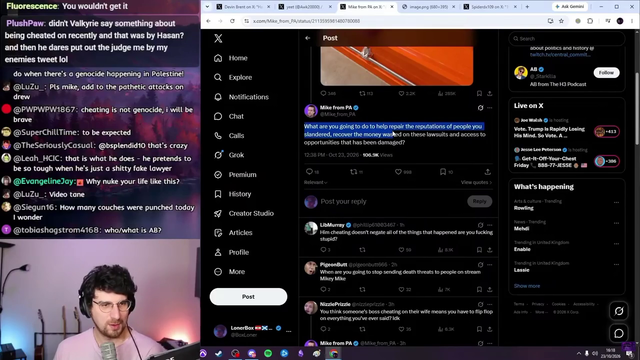Open more options for Mehdi trend

click(616, 223)
